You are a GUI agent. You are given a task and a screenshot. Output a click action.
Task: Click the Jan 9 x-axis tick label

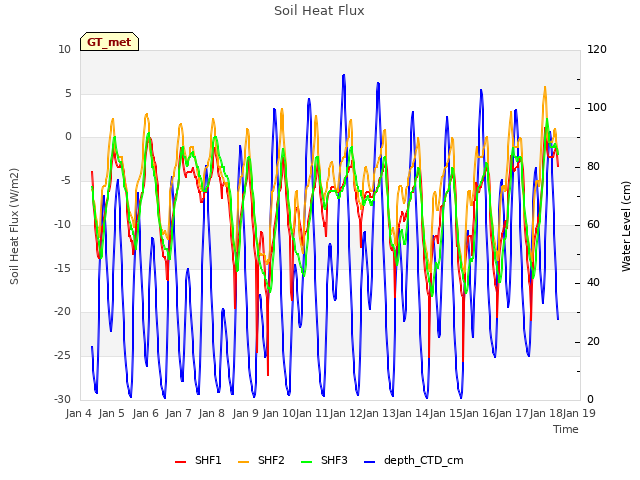point(245,413)
